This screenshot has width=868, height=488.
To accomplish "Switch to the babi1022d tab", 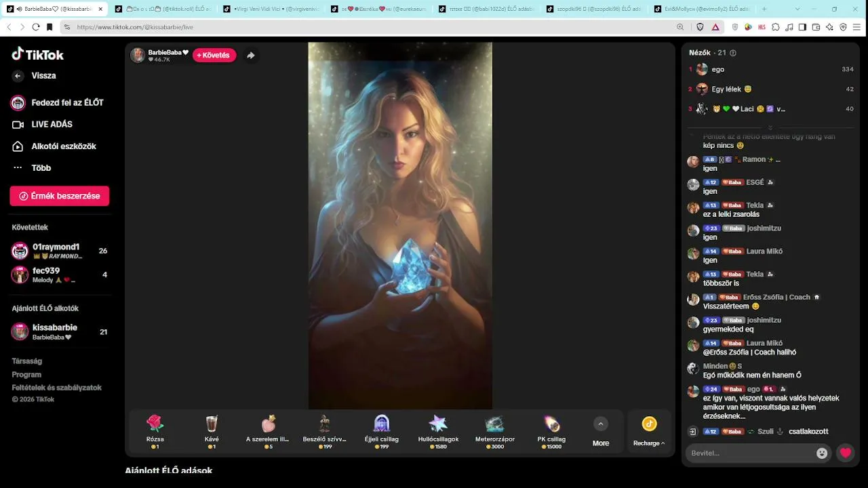I will point(486,9).
